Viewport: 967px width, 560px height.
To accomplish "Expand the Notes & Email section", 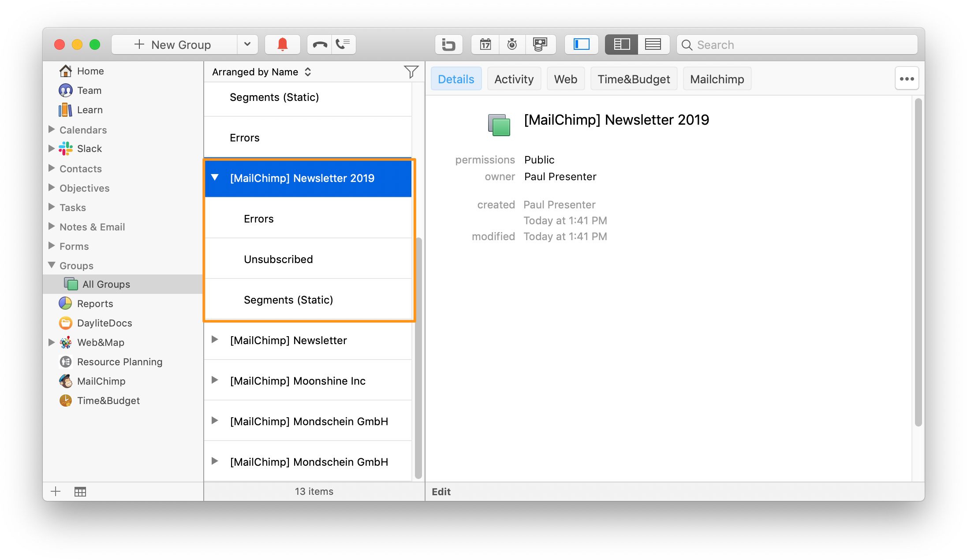I will (x=51, y=226).
